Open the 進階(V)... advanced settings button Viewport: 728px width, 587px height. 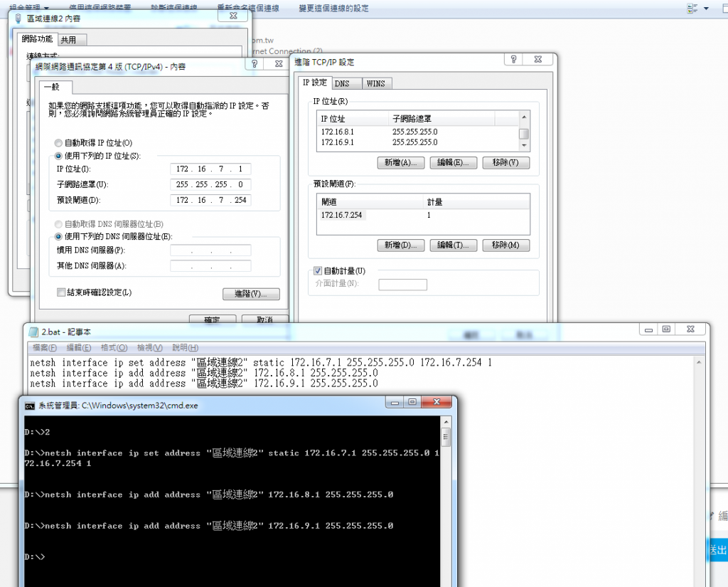[251, 294]
